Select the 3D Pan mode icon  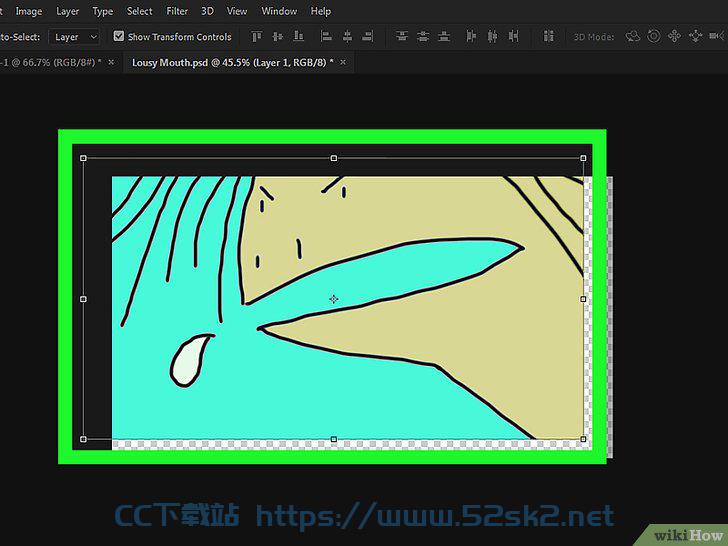click(674, 36)
